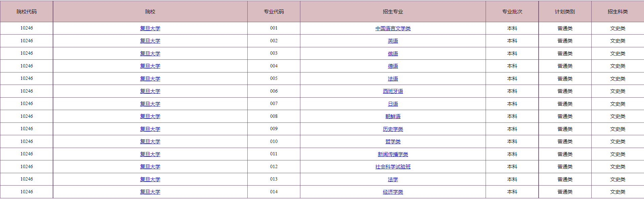Open 复旦大学 link in row 013

(x=150, y=179)
